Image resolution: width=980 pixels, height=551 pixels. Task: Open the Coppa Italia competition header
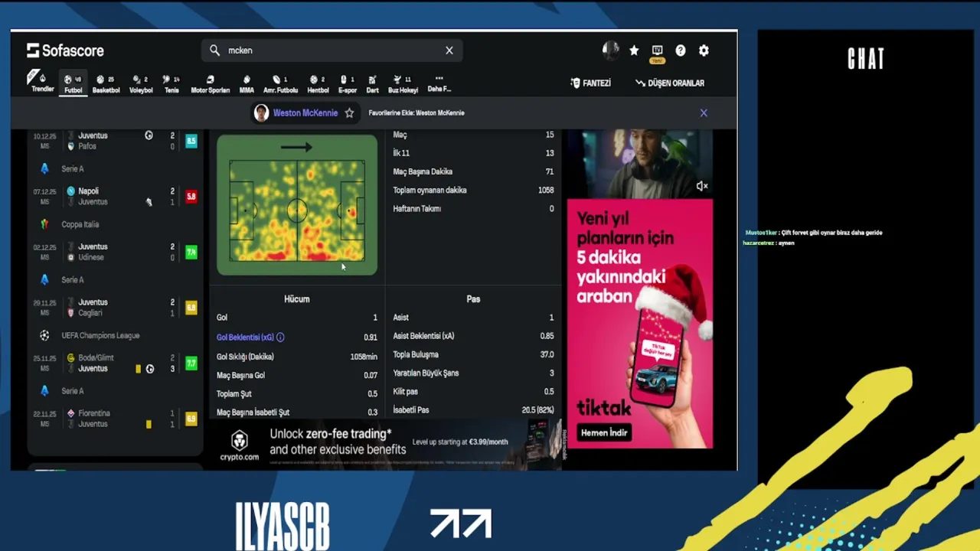80,224
